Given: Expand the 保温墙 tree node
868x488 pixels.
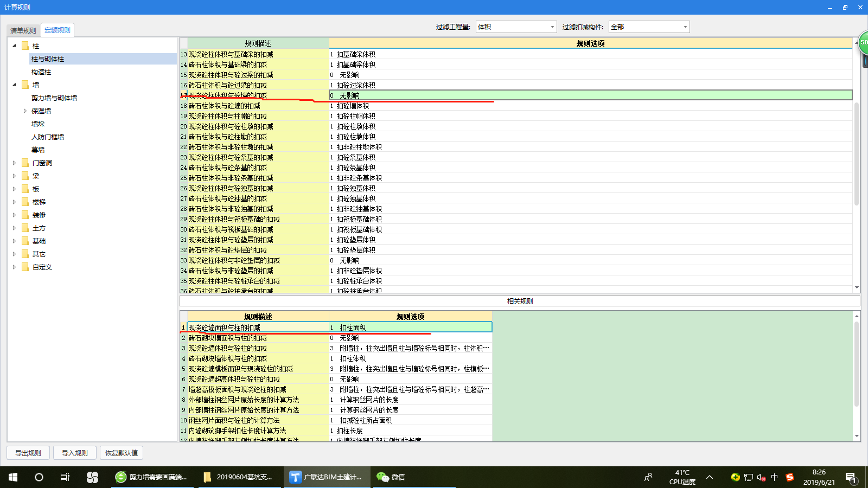Looking at the screenshot, I should click(25, 111).
